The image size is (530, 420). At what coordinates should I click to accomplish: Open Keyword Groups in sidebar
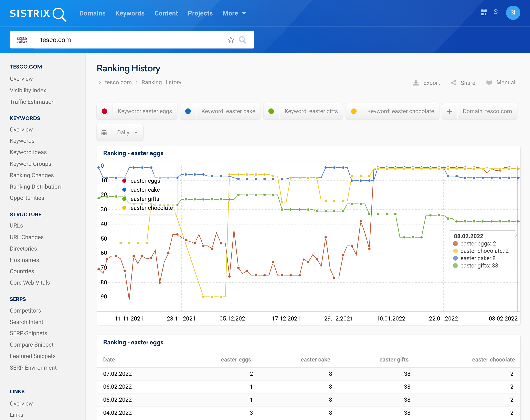tap(31, 164)
